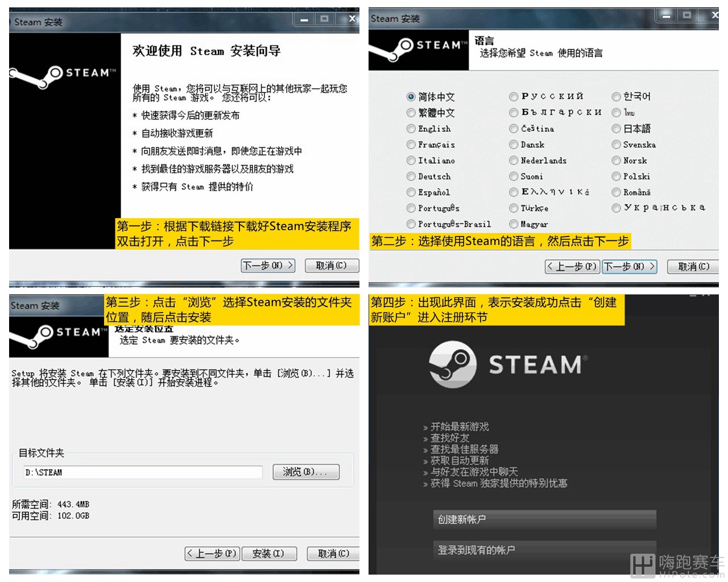Select Ελληνικά language option
The image size is (728, 582).
click(514, 192)
